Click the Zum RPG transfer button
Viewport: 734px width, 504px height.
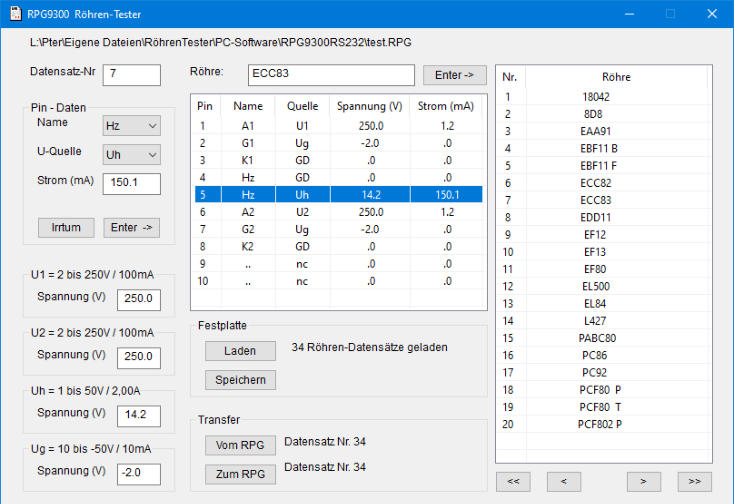coord(240,475)
